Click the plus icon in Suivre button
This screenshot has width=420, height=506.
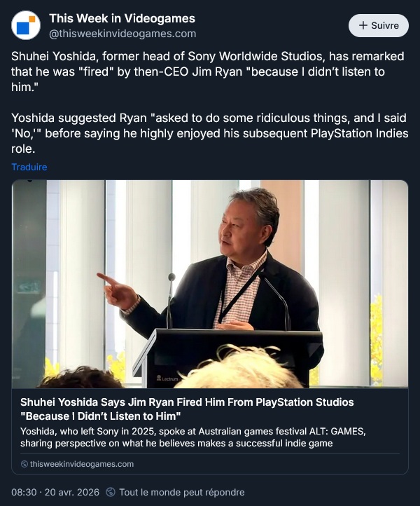click(363, 25)
